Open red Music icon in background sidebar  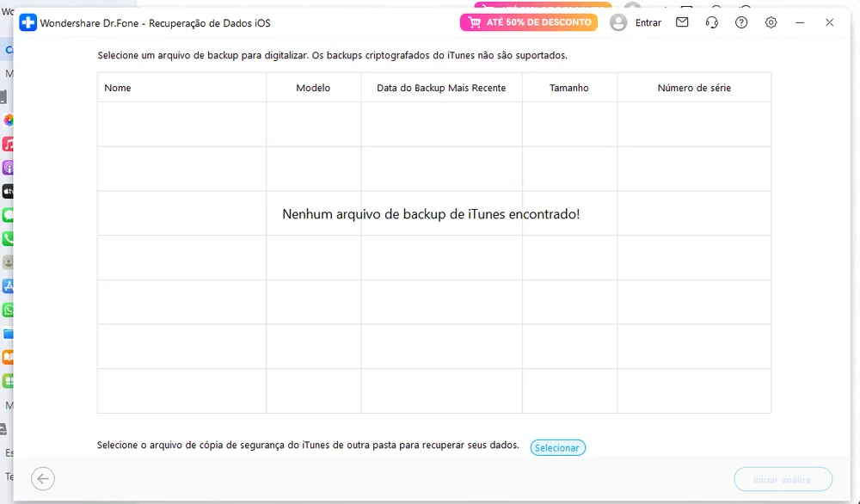[x=8, y=144]
